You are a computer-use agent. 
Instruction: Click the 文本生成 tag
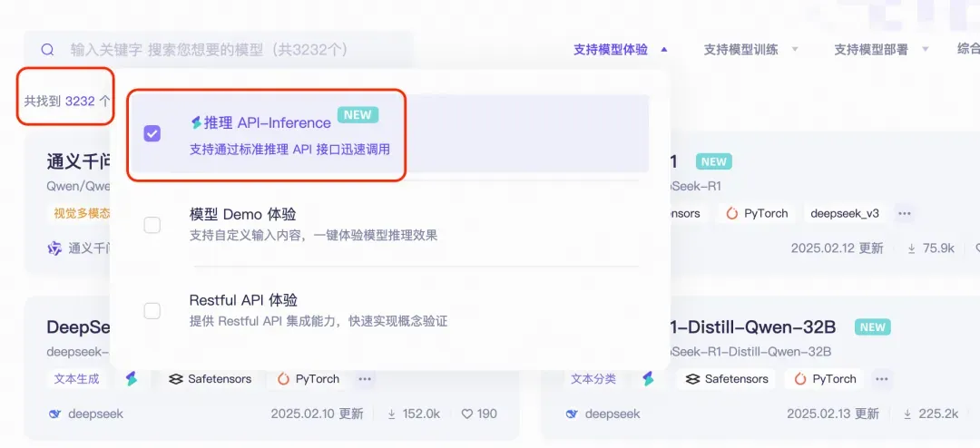point(77,379)
